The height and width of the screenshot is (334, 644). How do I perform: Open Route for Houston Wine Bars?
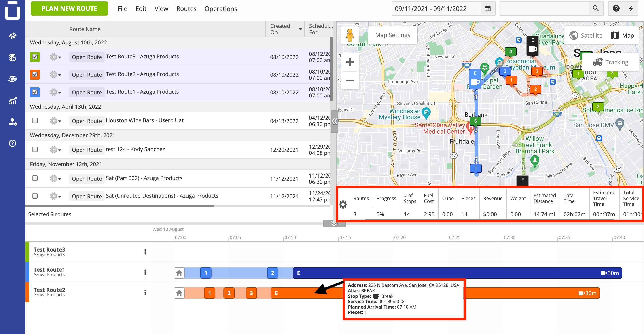click(87, 121)
